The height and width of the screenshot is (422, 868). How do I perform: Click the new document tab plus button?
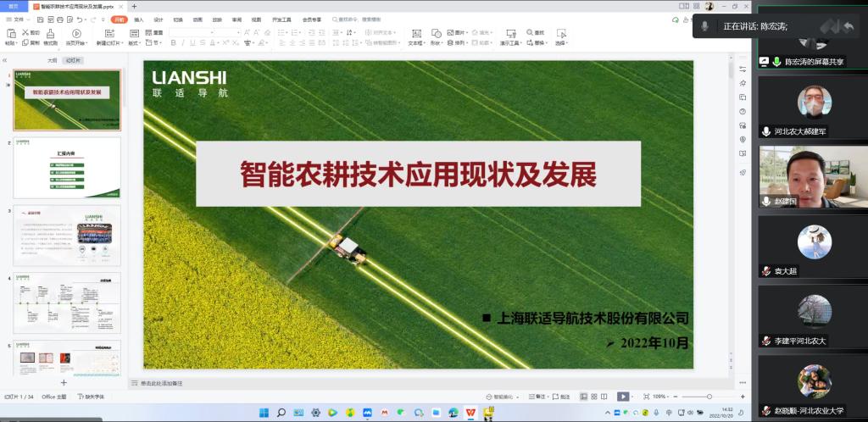[134, 6]
